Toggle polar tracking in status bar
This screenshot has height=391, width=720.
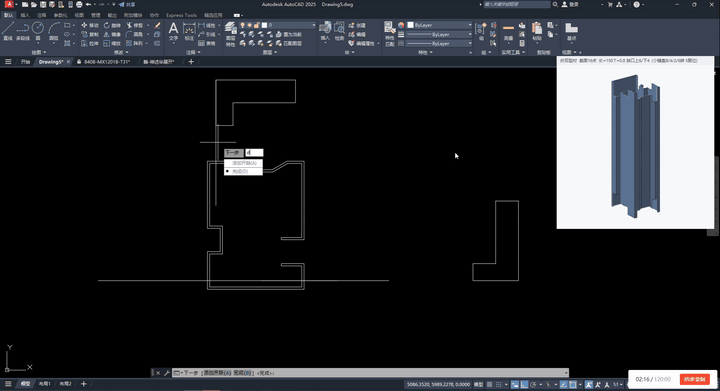coord(533,385)
